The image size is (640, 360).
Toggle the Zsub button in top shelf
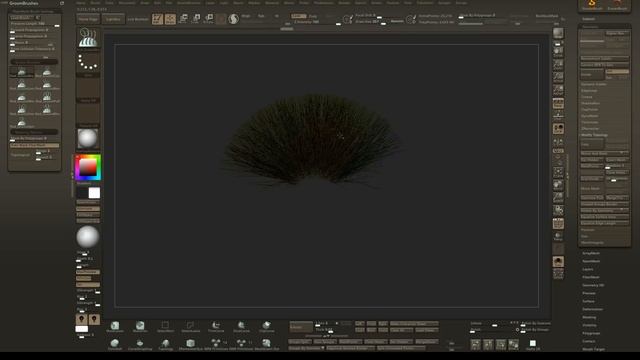(x=313, y=16)
